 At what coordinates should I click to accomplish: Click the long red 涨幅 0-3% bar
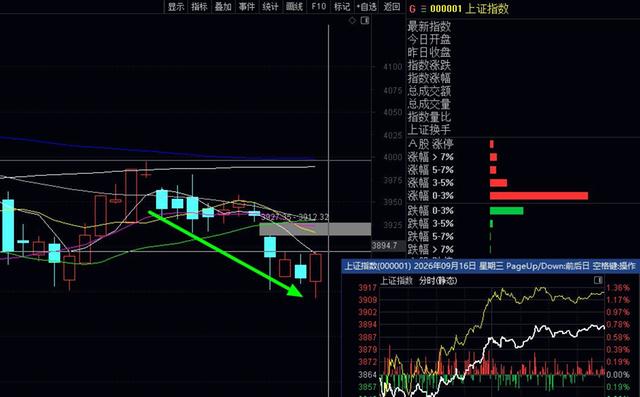tap(539, 196)
